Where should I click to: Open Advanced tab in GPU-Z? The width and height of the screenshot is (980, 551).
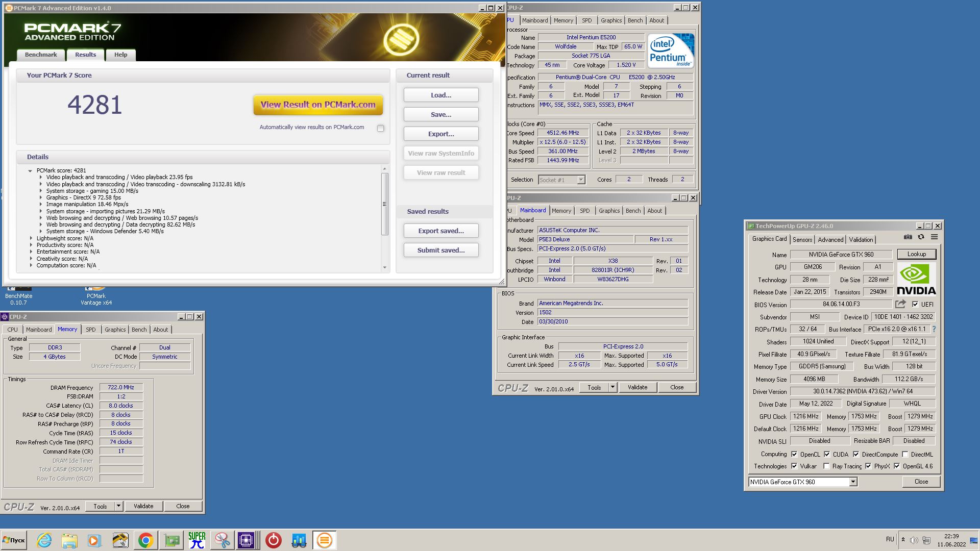point(830,240)
